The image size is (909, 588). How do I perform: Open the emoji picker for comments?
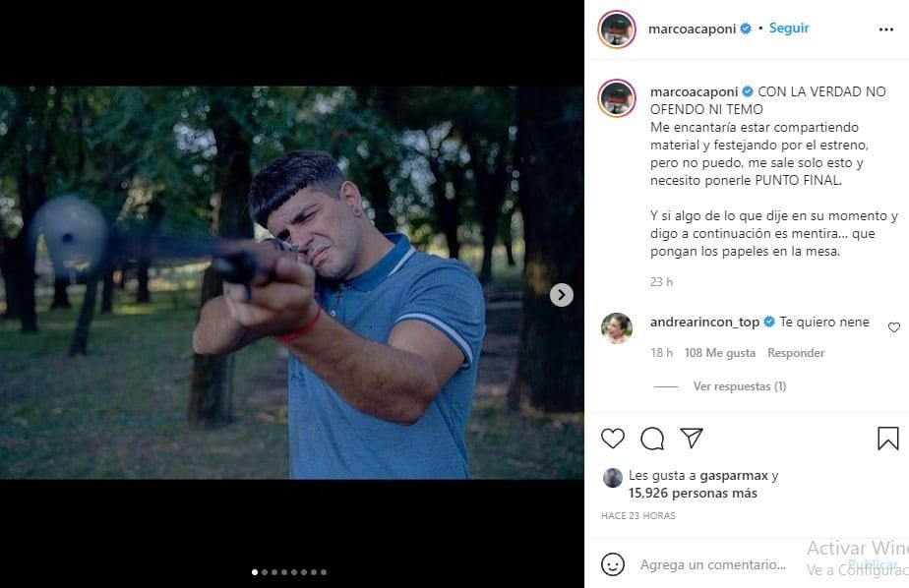(613, 564)
